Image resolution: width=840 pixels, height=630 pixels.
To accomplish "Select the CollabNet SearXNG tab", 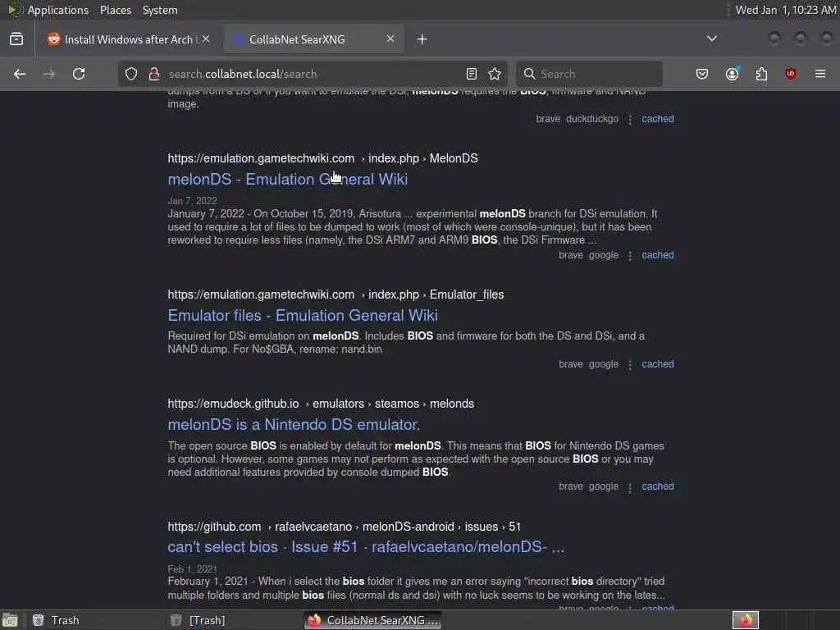I will 313,39.
